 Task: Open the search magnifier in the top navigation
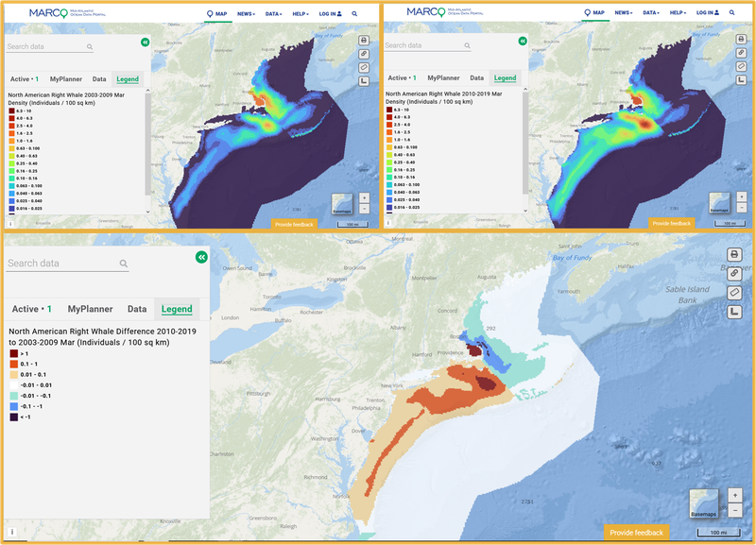pyautogui.click(x=354, y=14)
